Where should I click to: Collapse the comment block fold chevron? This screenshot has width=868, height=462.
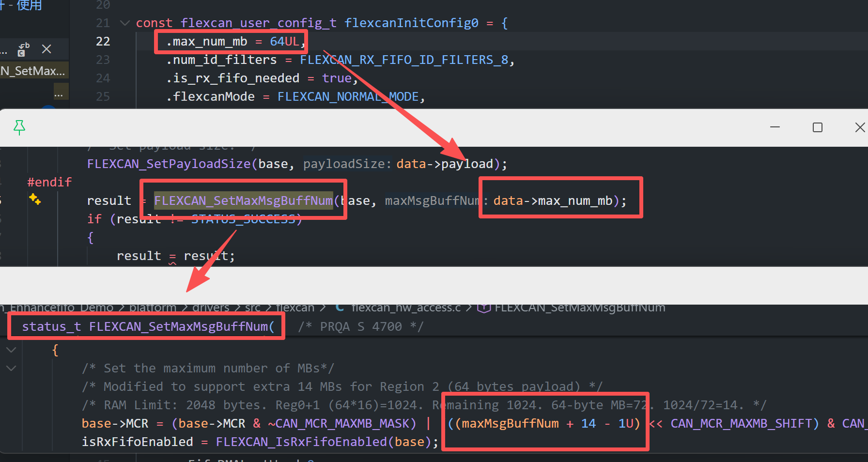11,368
